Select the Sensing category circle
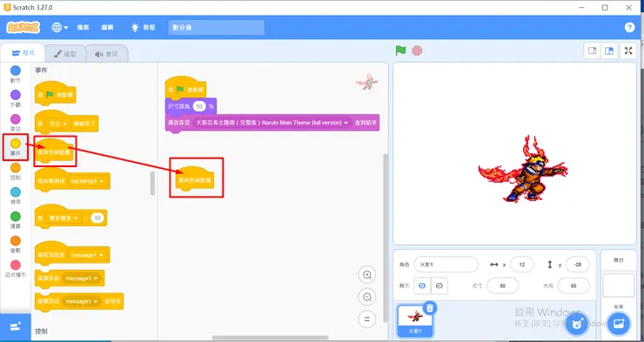Viewport: 644px width, 342px height. [15, 191]
